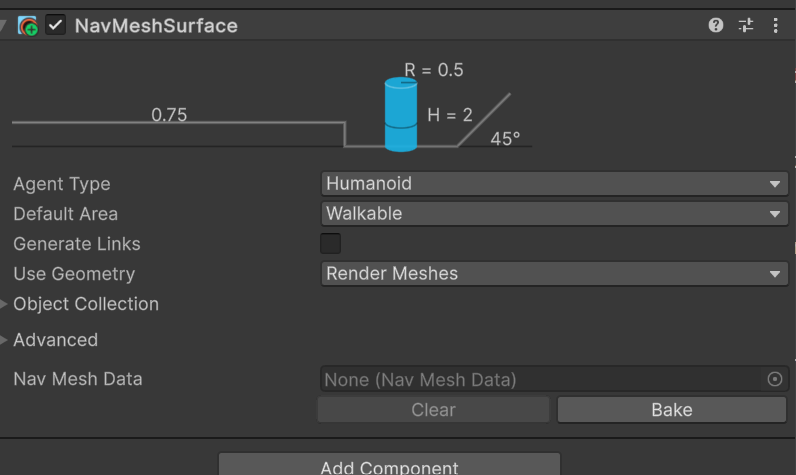796x475 pixels.
Task: Open the component presets icon
Action: [746, 26]
